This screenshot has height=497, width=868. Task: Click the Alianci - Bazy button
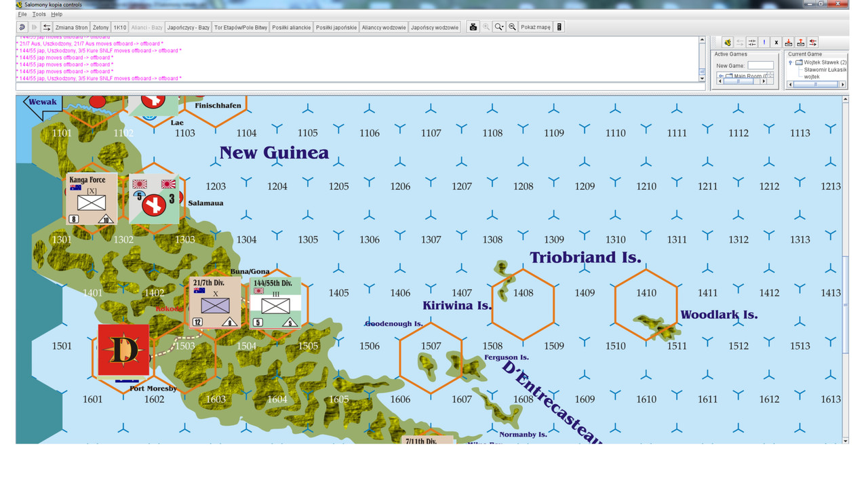coord(147,27)
